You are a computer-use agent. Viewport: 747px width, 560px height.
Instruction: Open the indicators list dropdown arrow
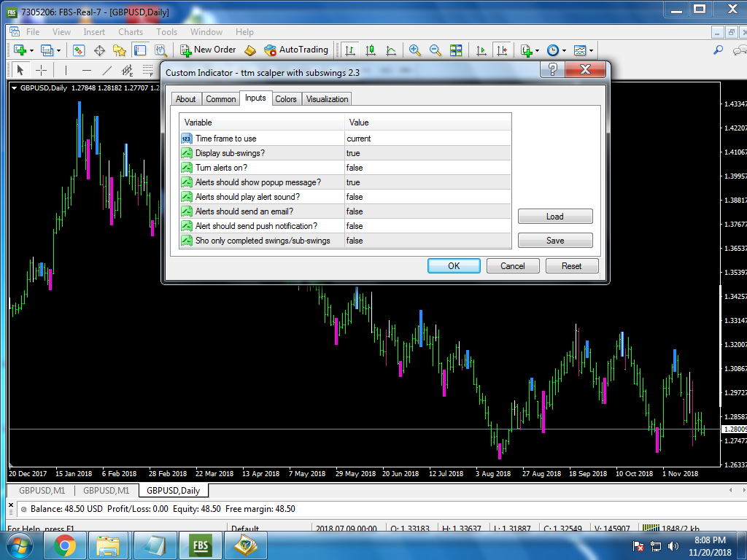click(x=537, y=50)
